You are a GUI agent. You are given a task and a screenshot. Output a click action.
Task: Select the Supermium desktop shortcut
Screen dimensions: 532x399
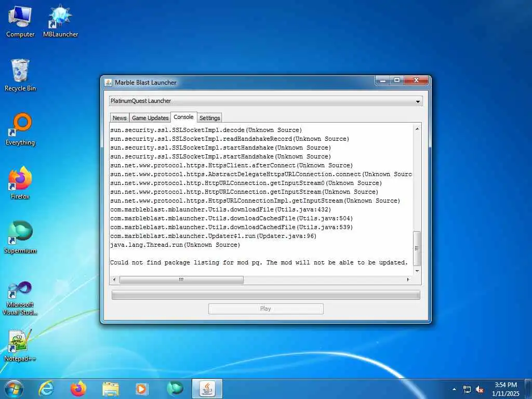click(20, 237)
